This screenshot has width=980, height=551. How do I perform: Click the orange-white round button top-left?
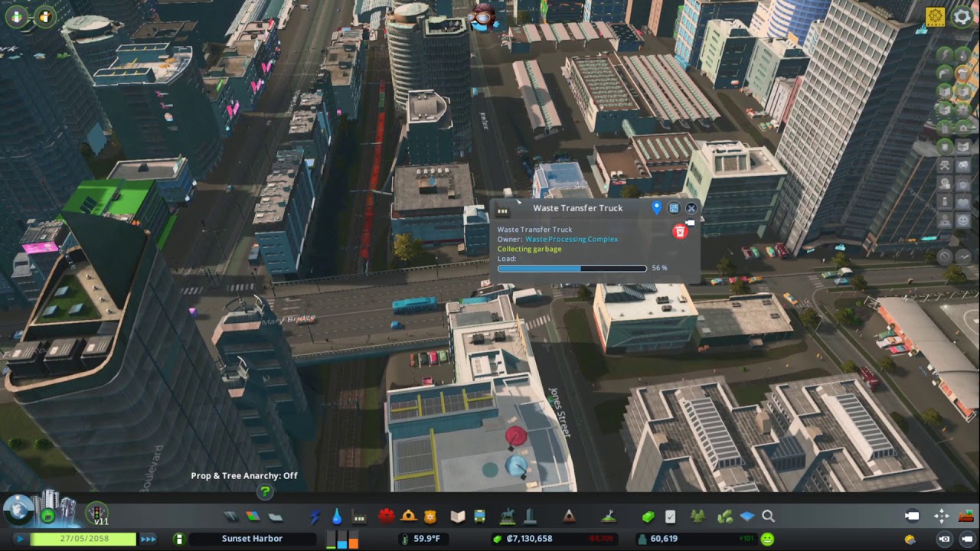click(x=46, y=16)
